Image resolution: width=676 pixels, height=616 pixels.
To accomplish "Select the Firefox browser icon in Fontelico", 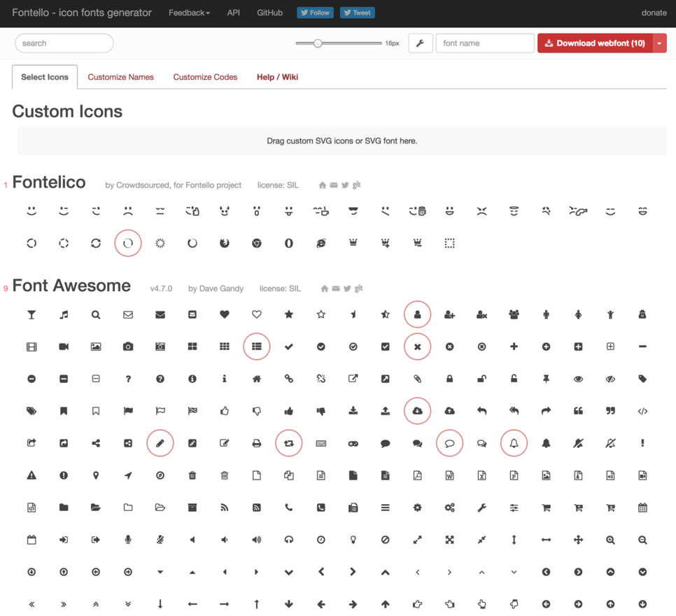I will pyautogui.click(x=225, y=244).
